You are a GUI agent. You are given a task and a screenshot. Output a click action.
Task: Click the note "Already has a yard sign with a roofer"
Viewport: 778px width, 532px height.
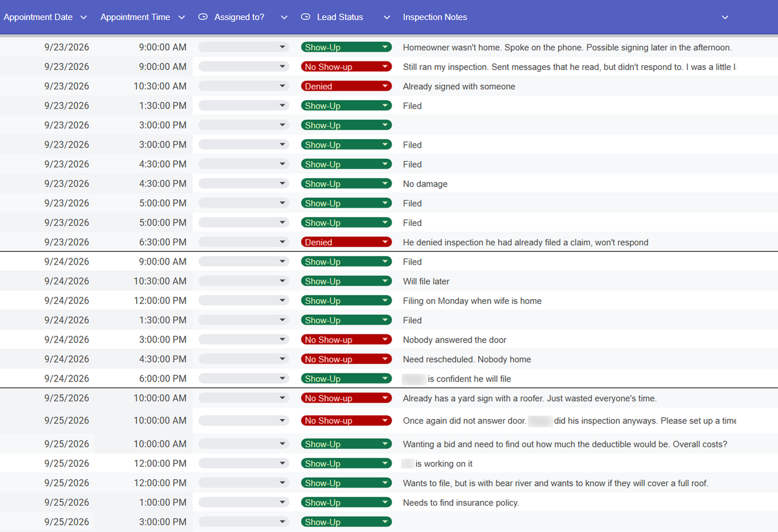pos(530,398)
